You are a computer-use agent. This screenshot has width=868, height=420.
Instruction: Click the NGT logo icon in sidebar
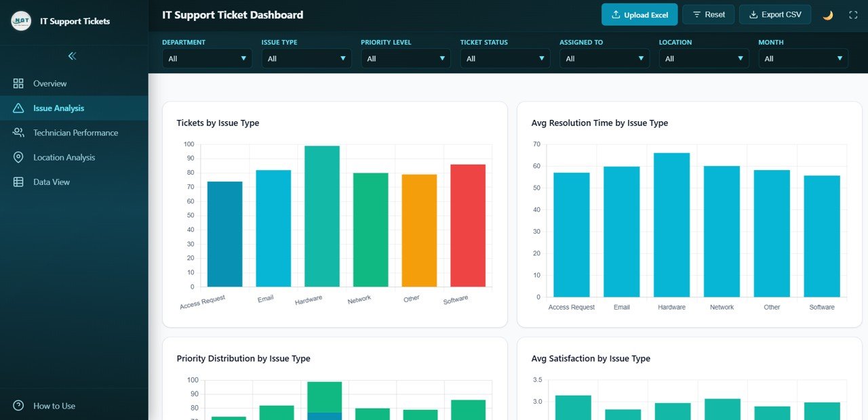click(21, 21)
